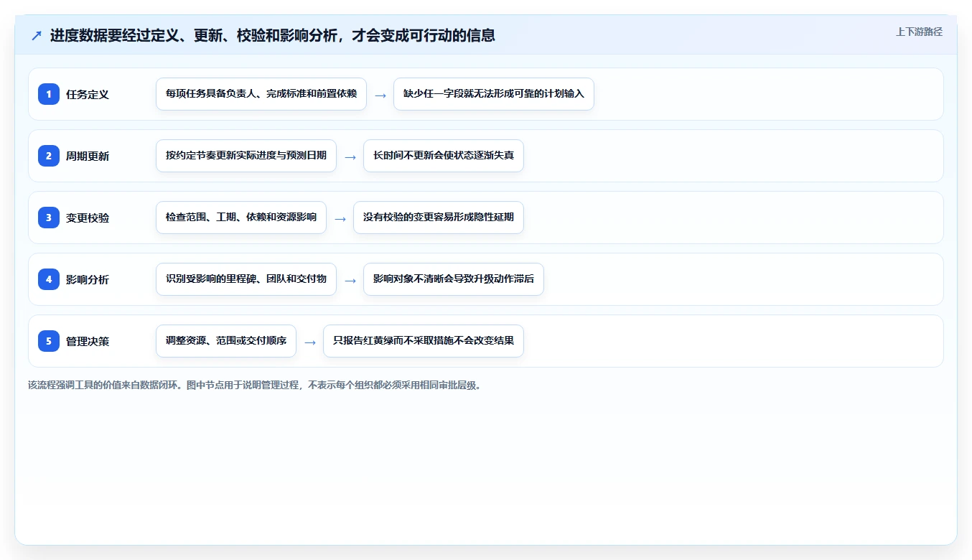
Task: Select step number 3 badge
Action: click(x=49, y=218)
